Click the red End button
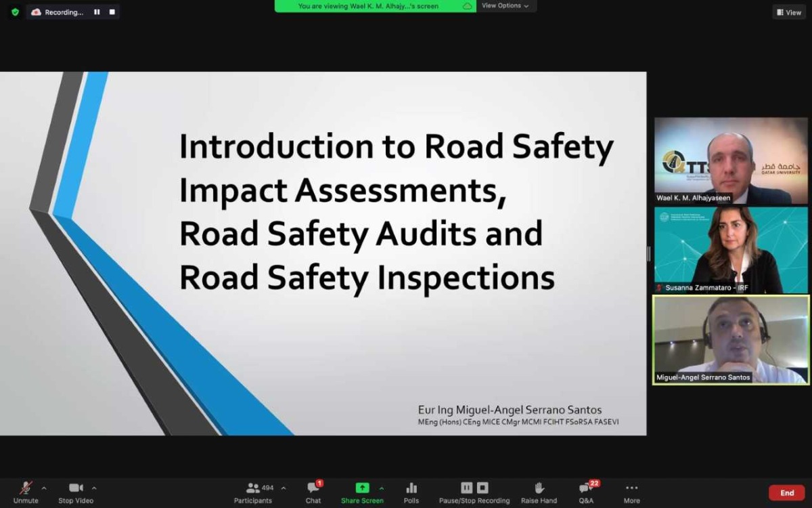This screenshot has width=812, height=508. pyautogui.click(x=786, y=492)
